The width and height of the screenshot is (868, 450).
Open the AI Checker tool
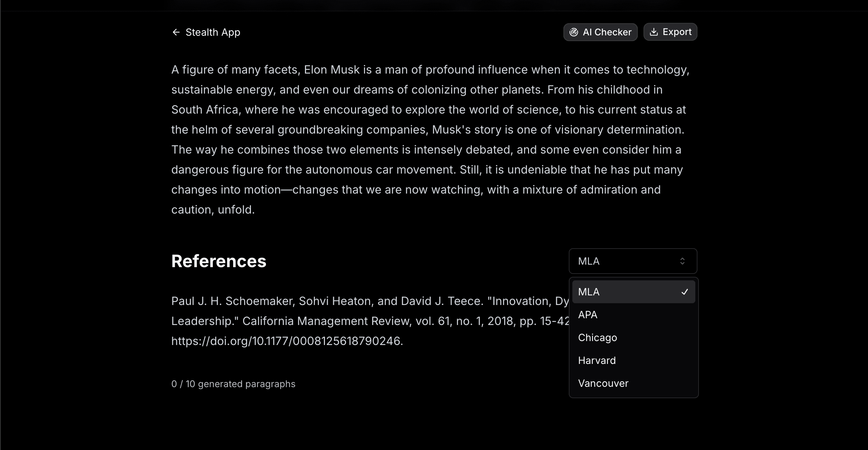coord(601,32)
